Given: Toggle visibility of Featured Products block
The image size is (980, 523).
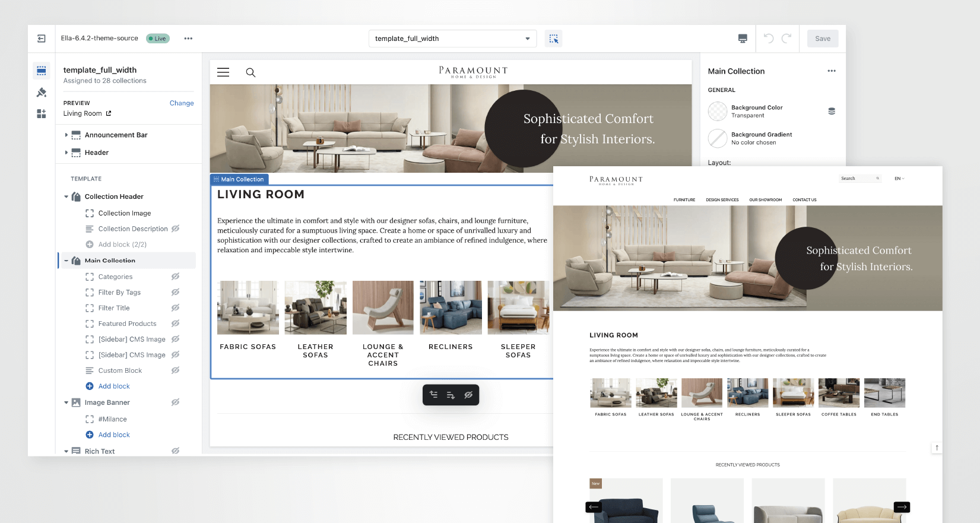Looking at the screenshot, I should pos(175,324).
